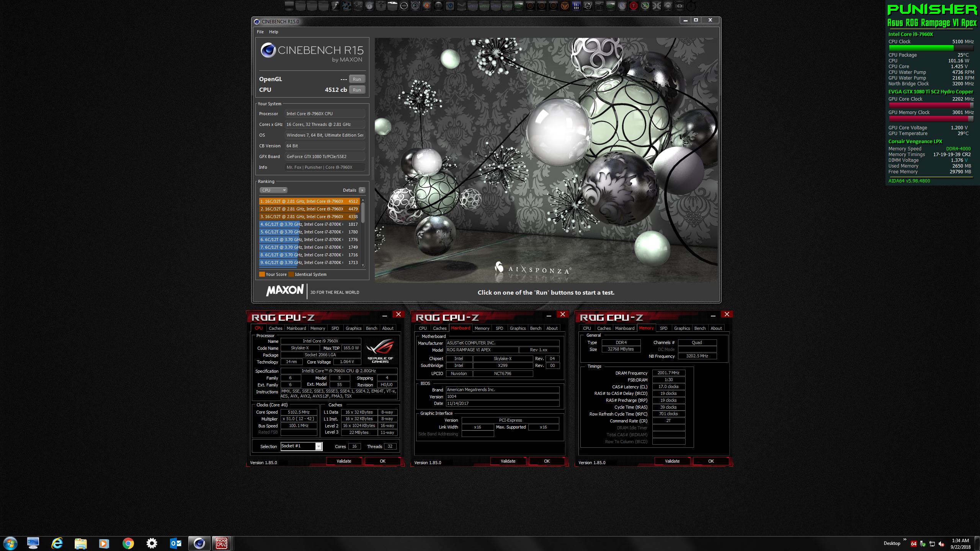
Task: Open the Socket #1 selection dropdown
Action: coord(302,446)
